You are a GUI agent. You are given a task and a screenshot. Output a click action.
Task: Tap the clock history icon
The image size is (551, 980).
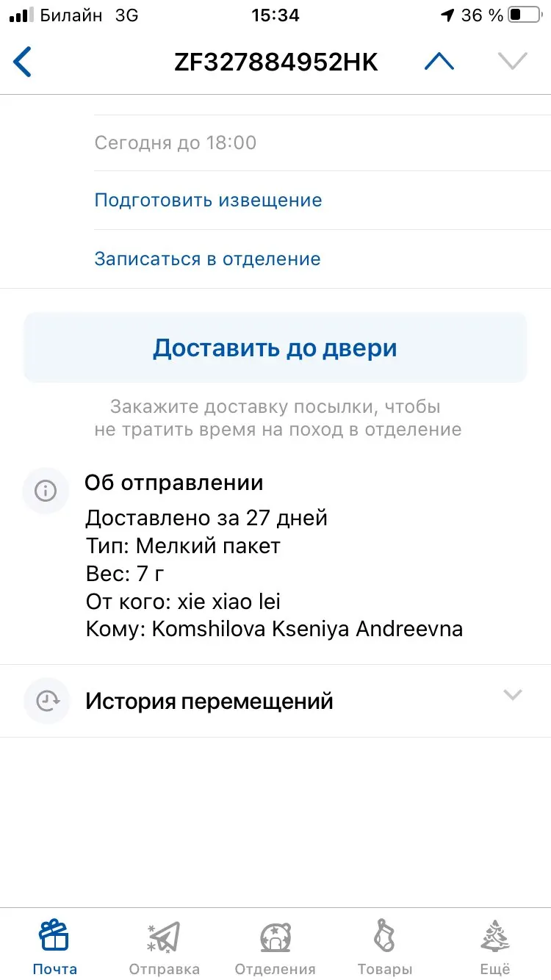click(46, 701)
